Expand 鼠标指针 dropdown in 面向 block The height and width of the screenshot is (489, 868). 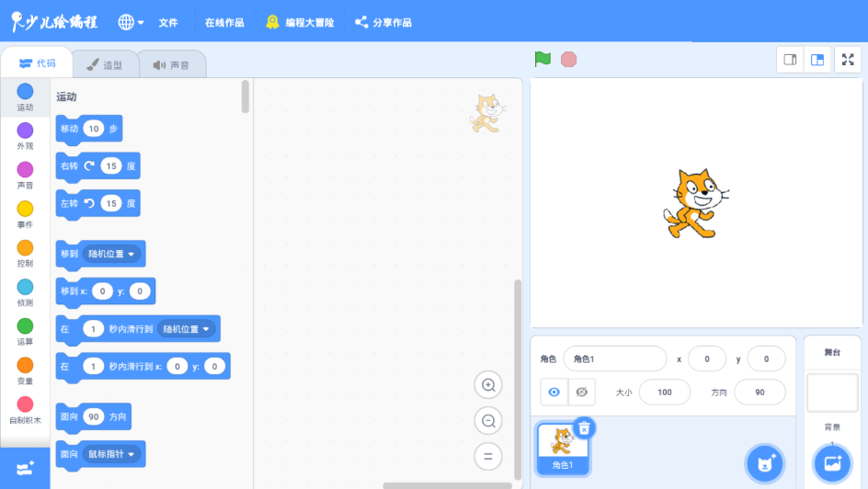click(x=111, y=454)
